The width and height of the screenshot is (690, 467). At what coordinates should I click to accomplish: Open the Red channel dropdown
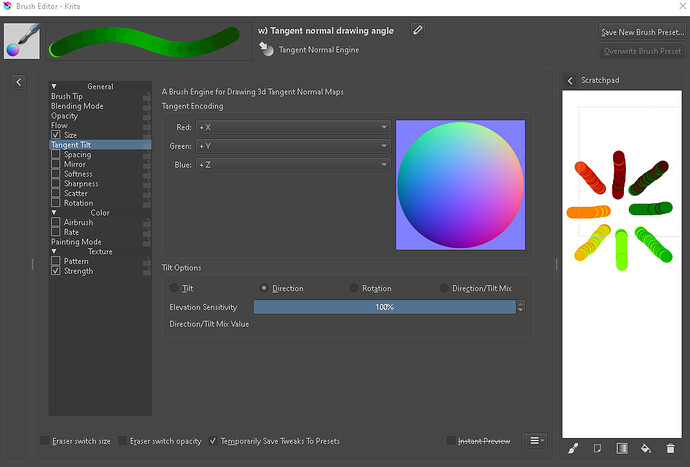(x=293, y=127)
